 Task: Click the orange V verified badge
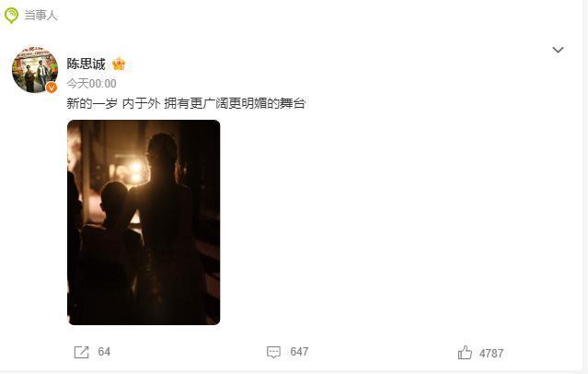click(52, 88)
